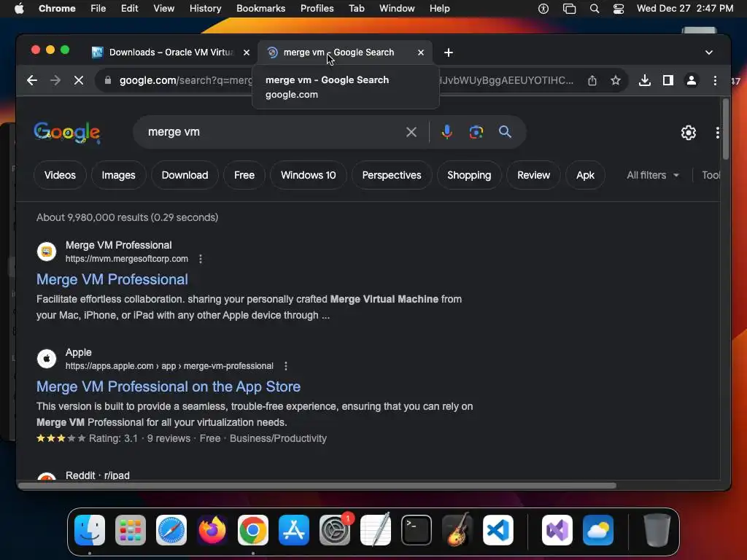Open the Chrome downloads button
The width and height of the screenshot is (747, 560).
coord(645,80)
